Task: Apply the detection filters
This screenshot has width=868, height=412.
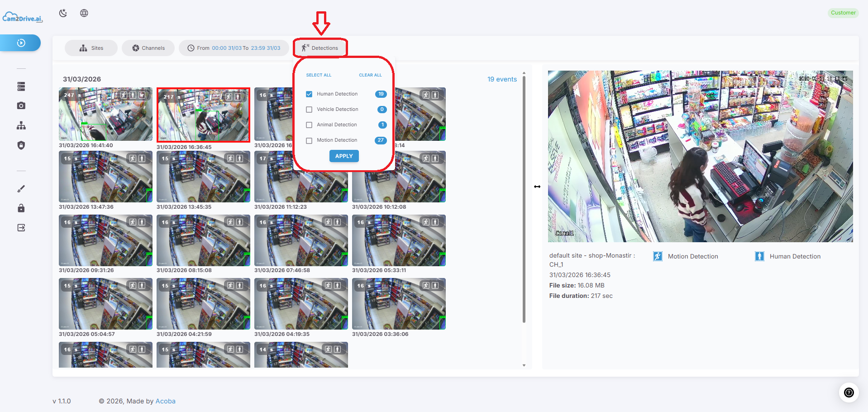Action: click(344, 156)
